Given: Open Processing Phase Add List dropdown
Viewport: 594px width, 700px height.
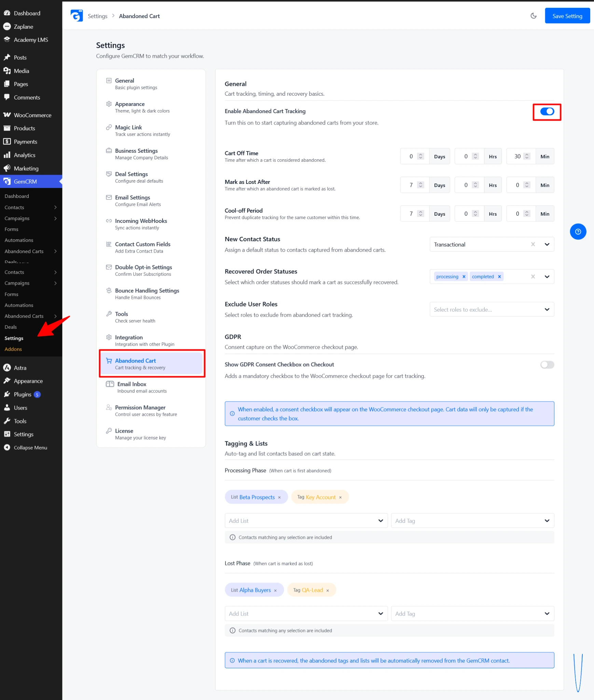Looking at the screenshot, I should [x=306, y=521].
